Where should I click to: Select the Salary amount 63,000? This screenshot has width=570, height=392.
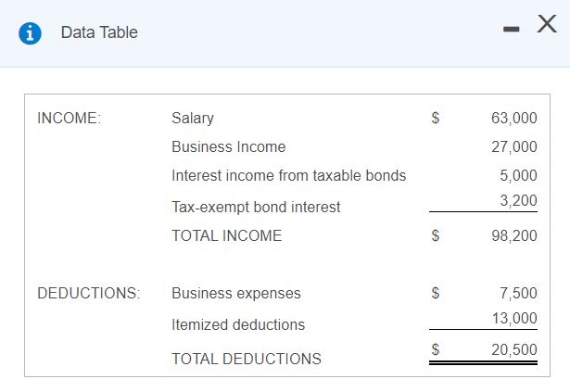pyautogui.click(x=514, y=118)
